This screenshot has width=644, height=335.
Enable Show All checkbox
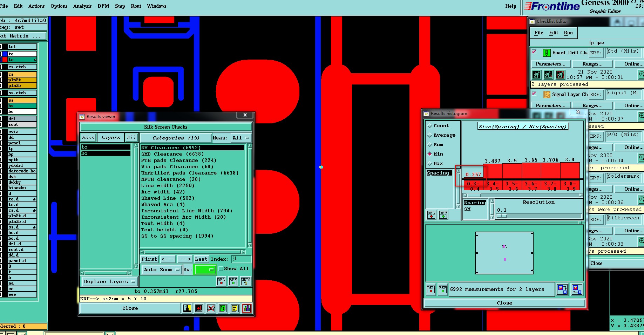[x=221, y=269]
